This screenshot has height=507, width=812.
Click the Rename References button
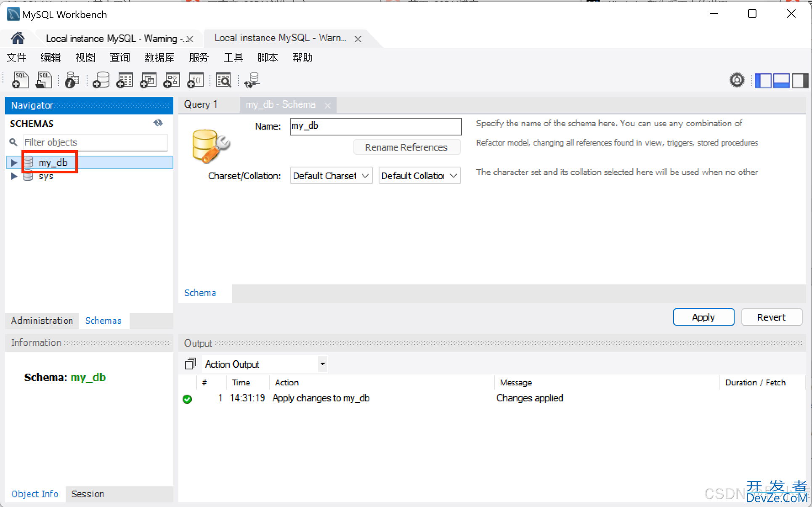click(407, 147)
